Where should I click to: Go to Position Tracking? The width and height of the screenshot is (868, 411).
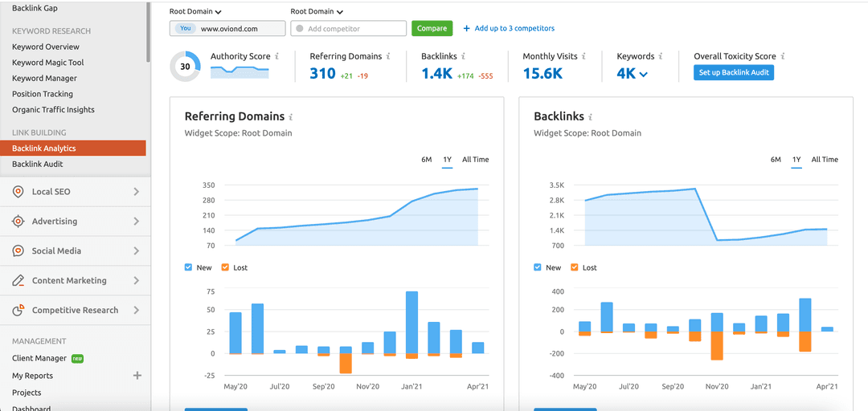43,94
